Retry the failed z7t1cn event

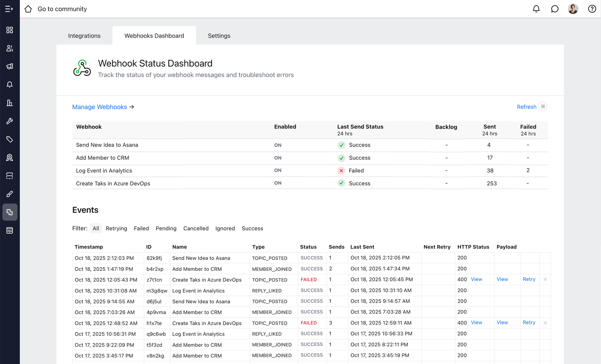(529, 279)
